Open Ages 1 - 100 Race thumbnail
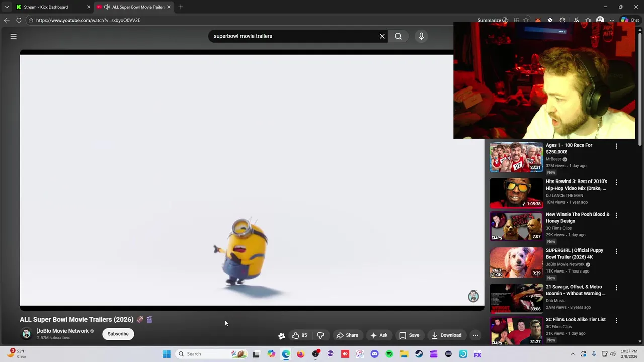Image resolution: width=644 pixels, height=362 pixels. (516, 157)
